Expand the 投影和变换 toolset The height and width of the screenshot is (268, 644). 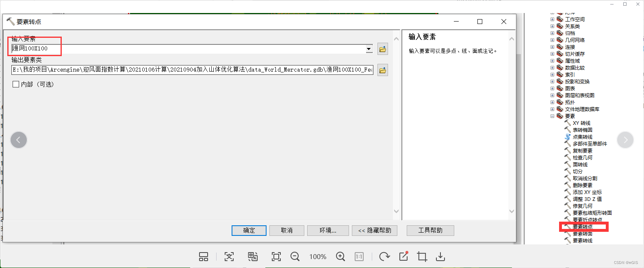click(552, 82)
